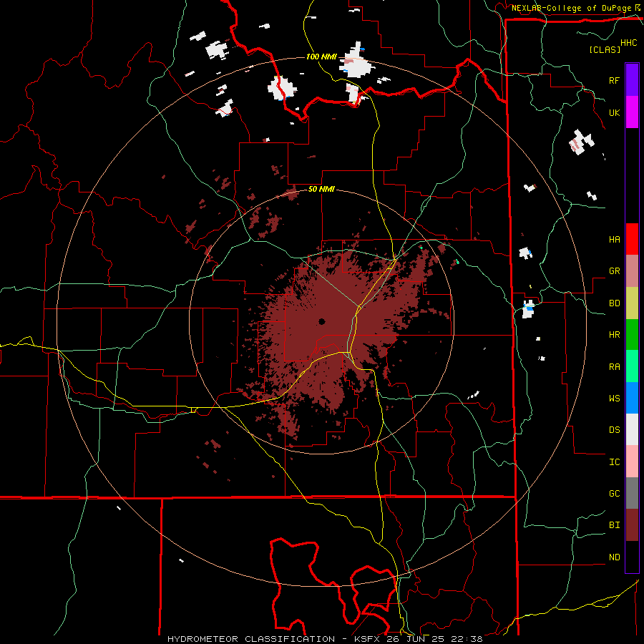Viewport: 644px width, 644px height.
Task: Click the "GR" legend label
Action: (x=614, y=271)
